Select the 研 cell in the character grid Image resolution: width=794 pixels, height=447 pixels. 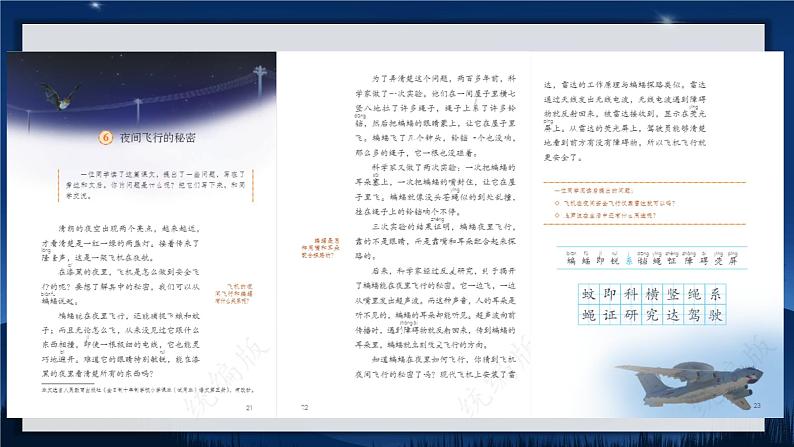click(631, 314)
